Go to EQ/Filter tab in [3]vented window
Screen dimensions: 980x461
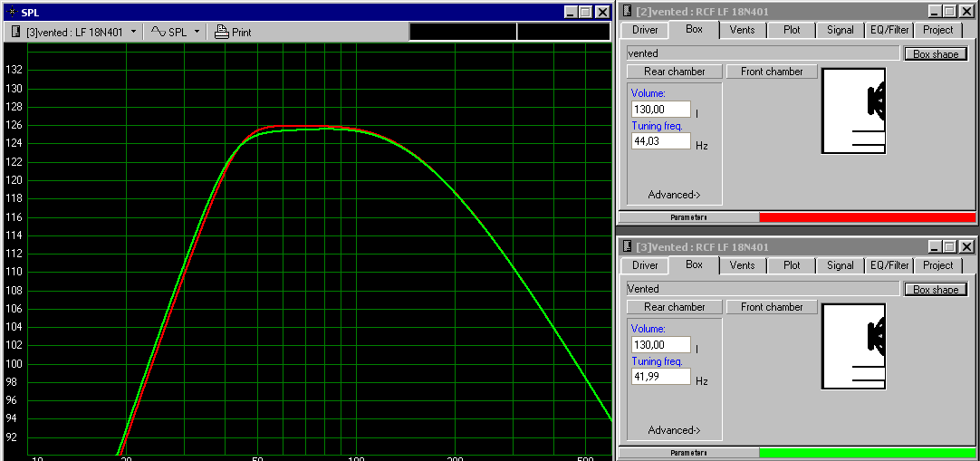coord(889,265)
